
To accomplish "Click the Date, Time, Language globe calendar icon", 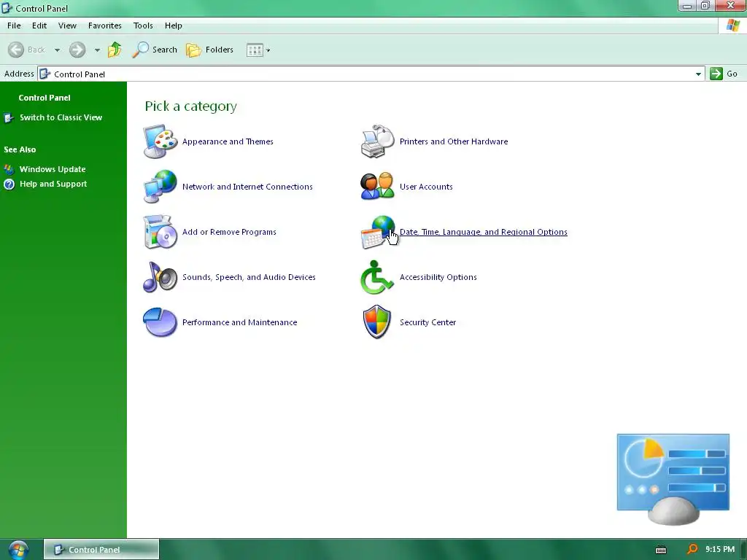I will coord(378,232).
